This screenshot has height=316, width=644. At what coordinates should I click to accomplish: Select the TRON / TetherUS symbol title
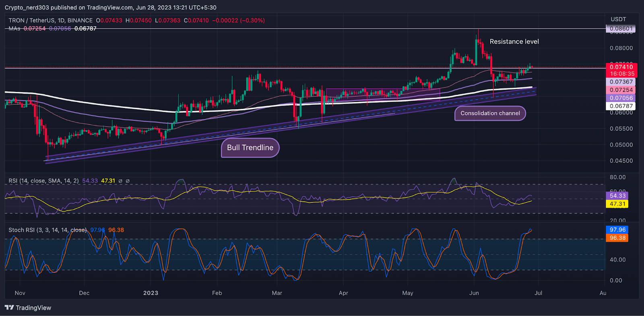tap(51, 21)
